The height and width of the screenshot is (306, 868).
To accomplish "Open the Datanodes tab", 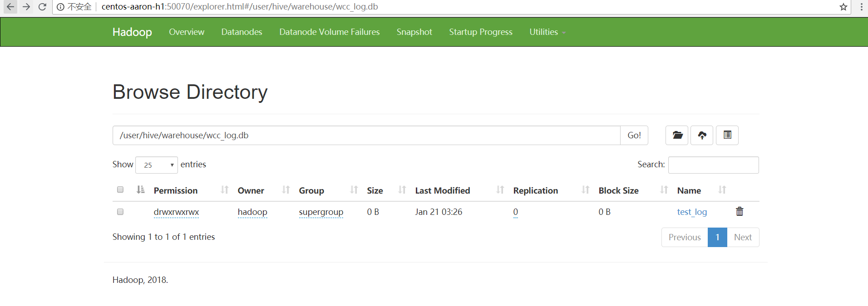I will point(242,32).
